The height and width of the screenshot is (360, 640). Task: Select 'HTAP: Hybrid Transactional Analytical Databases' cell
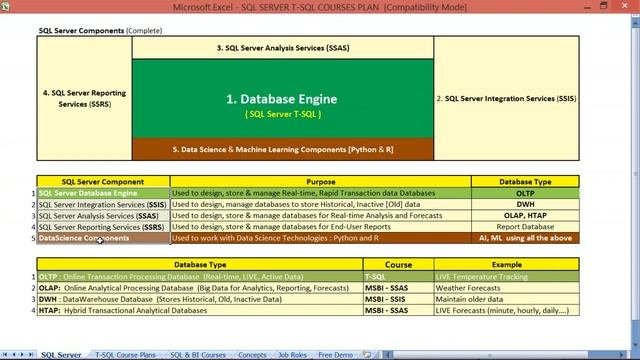(200, 311)
